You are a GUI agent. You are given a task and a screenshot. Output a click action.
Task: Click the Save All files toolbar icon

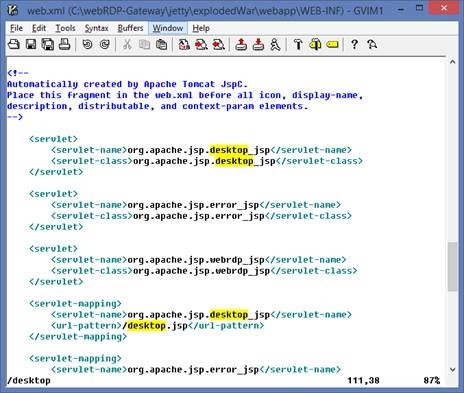(x=47, y=44)
